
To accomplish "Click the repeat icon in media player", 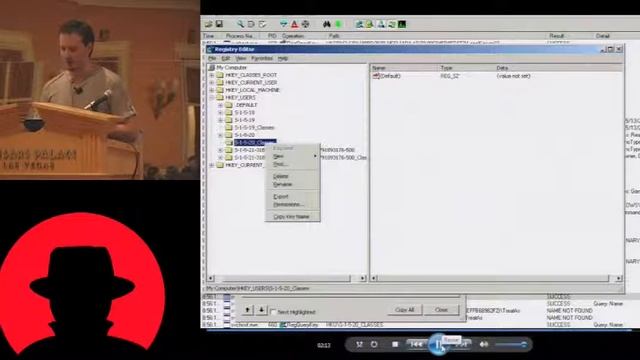I will tap(374, 344).
